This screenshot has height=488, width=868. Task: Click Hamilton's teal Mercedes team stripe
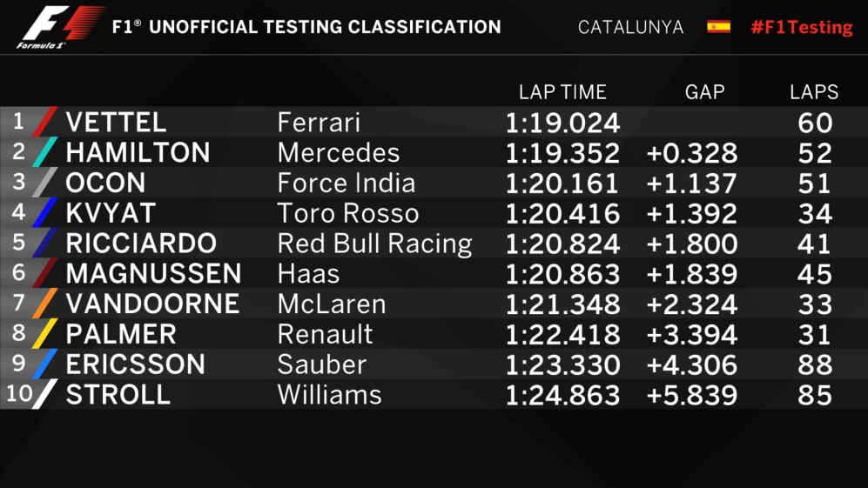[44, 152]
